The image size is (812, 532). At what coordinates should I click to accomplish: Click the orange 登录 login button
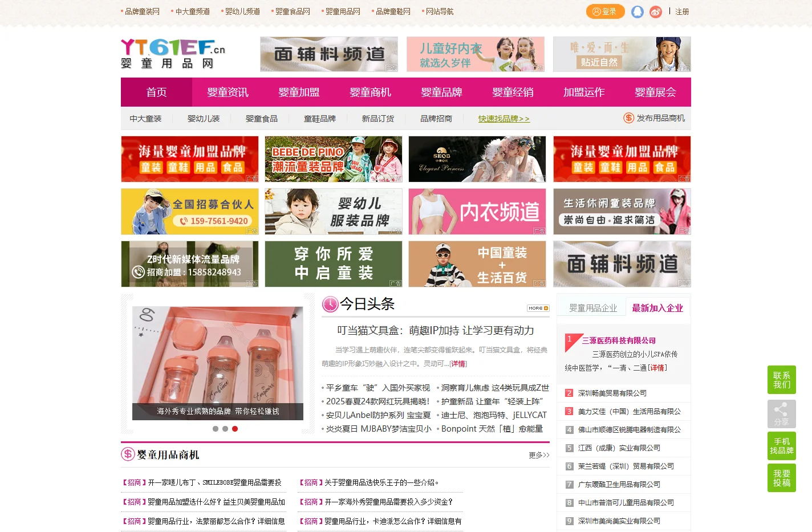[605, 11]
